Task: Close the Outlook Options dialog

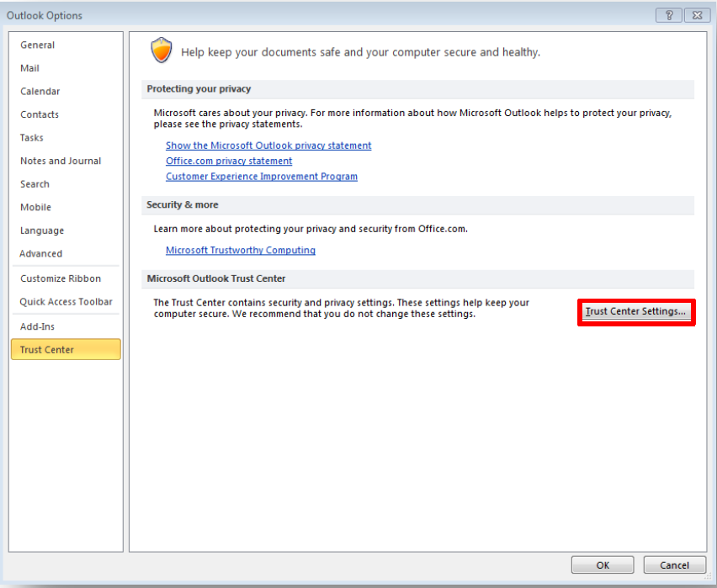Action: click(698, 15)
